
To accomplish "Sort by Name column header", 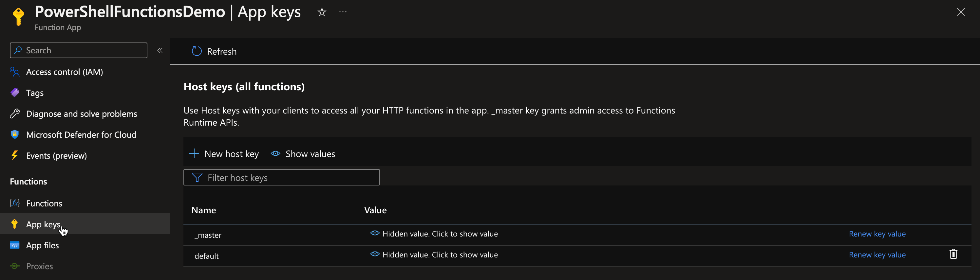I will pyautogui.click(x=203, y=210).
